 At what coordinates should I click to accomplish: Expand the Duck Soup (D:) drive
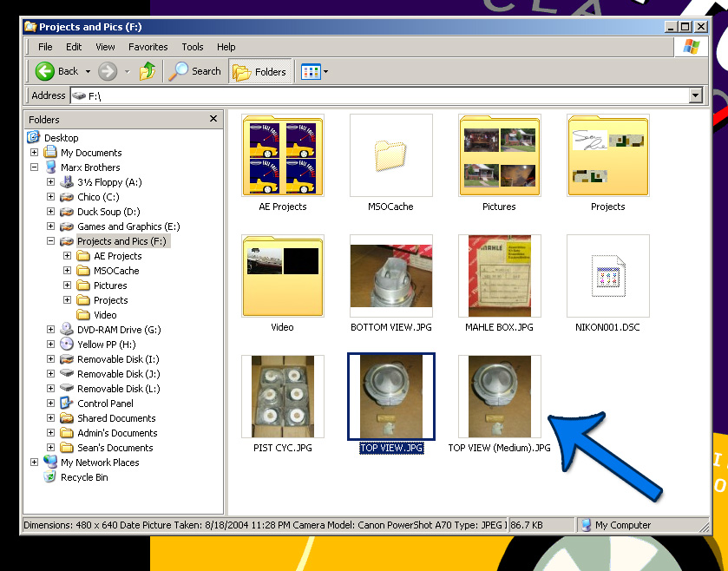tap(50, 212)
